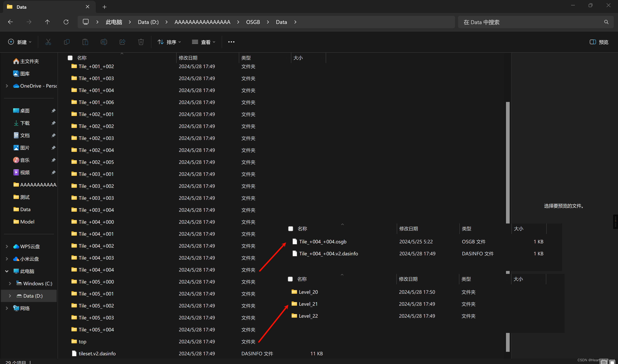Image resolution: width=618 pixels, height=364 pixels.
Task: Rename using the rename toolbar icon
Action: [104, 42]
